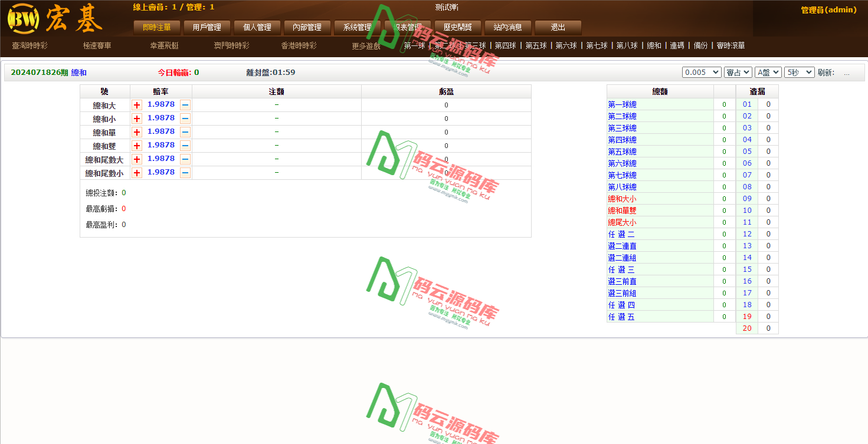This screenshot has width=868, height=444.
Task: Open 站內消息 messages
Action: click(507, 27)
